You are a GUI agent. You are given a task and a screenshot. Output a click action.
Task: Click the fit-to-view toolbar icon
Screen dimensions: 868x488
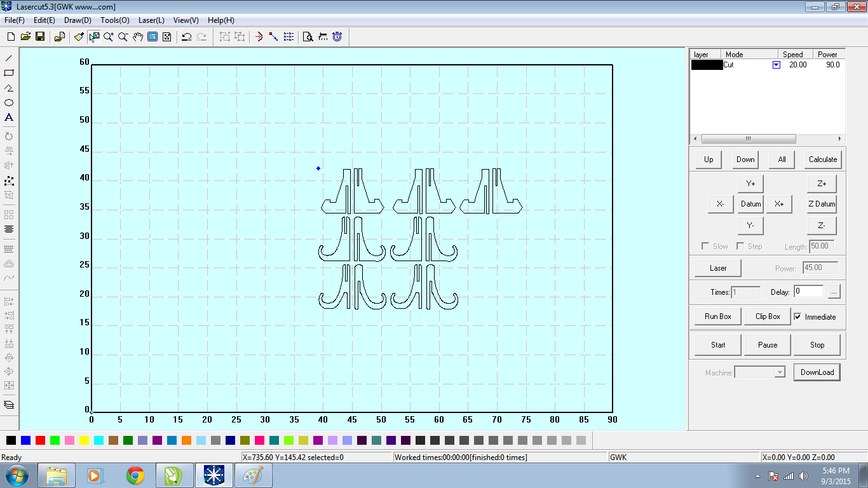click(x=167, y=37)
